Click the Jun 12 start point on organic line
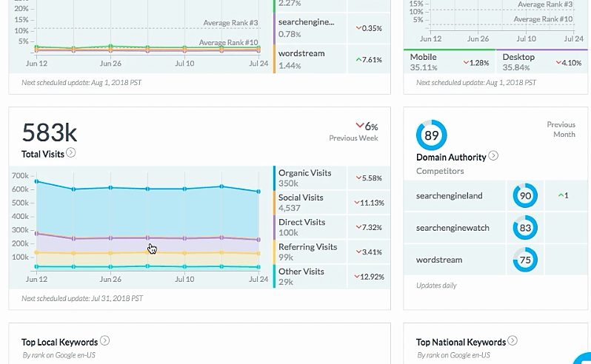591x364 pixels. pos(36,181)
